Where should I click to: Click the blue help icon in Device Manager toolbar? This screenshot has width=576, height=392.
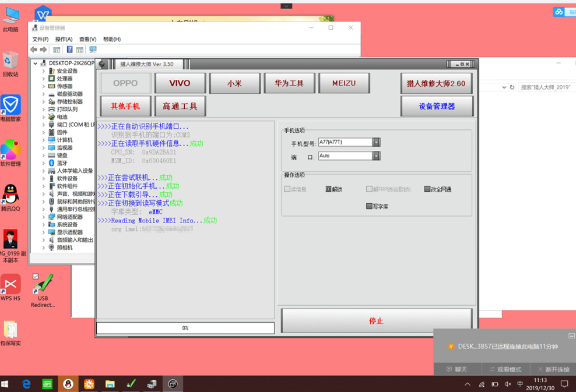tap(69, 50)
